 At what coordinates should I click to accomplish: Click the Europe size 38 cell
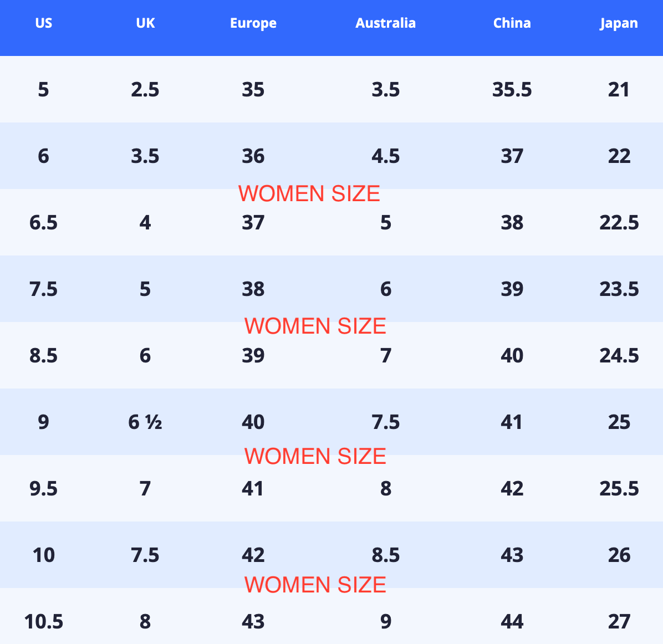tap(253, 289)
